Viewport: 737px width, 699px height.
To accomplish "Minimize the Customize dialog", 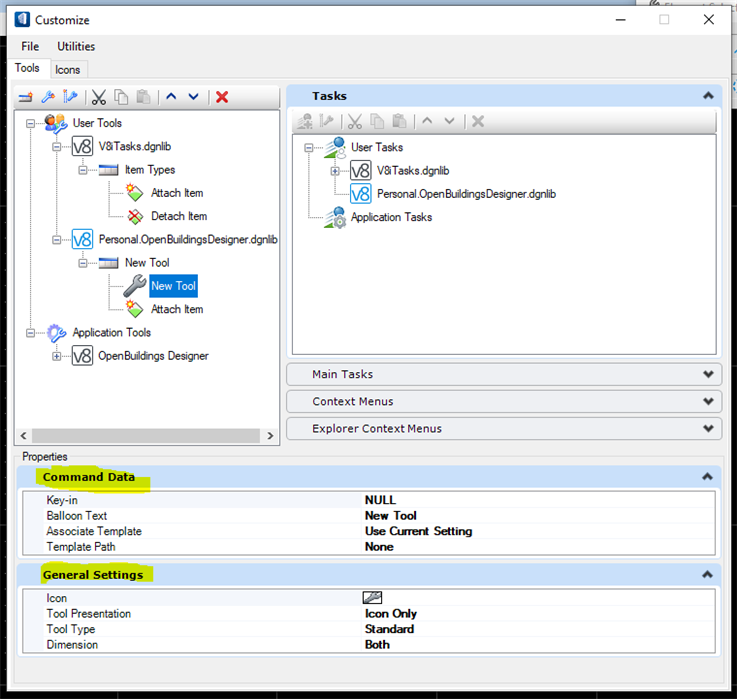I will [x=620, y=20].
